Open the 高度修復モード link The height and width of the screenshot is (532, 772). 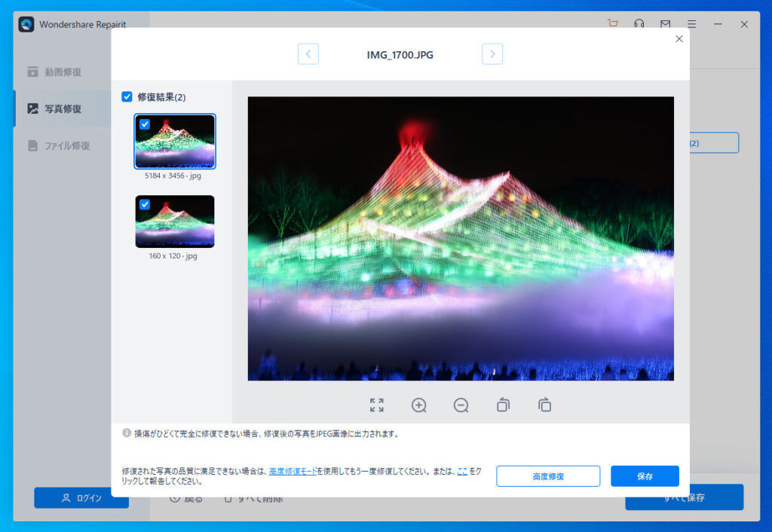coord(294,471)
